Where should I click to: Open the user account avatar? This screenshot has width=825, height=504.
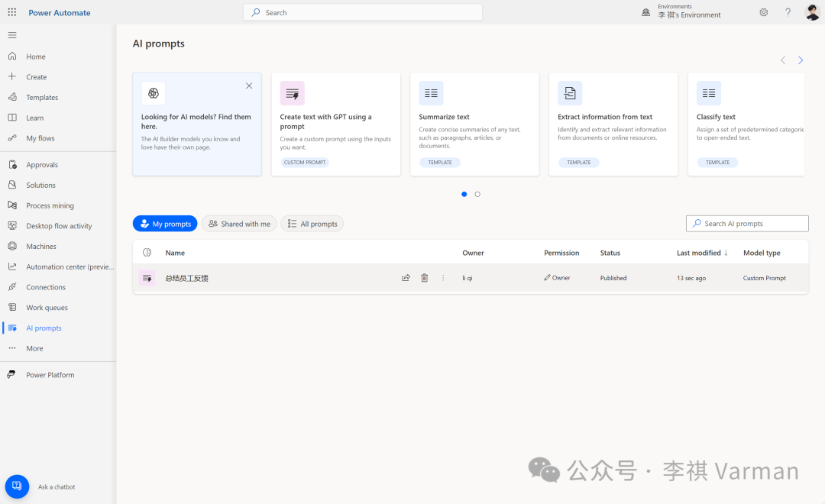[x=812, y=12]
